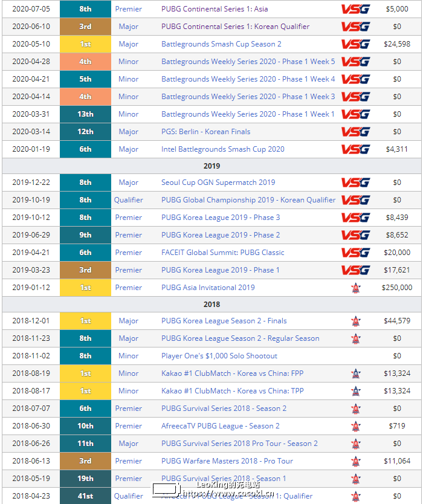Open Player One's $1,000 Solo Shootout link
This screenshot has width=423, height=504.
(219, 356)
